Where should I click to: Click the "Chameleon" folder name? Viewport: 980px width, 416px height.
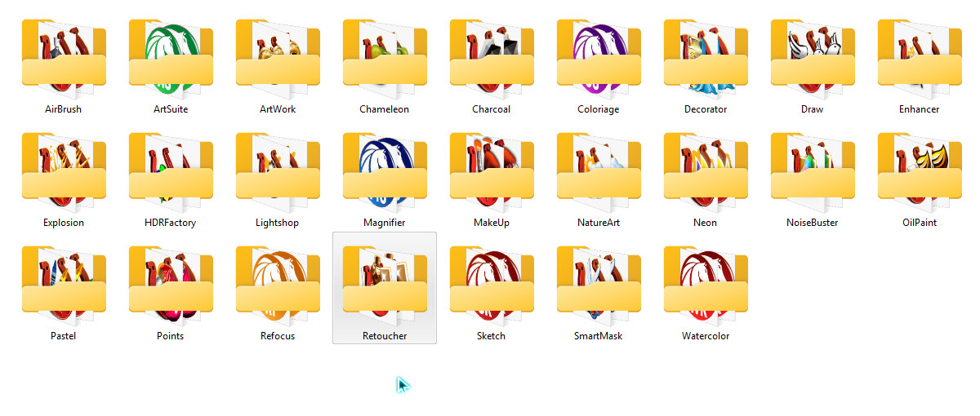coord(385,109)
